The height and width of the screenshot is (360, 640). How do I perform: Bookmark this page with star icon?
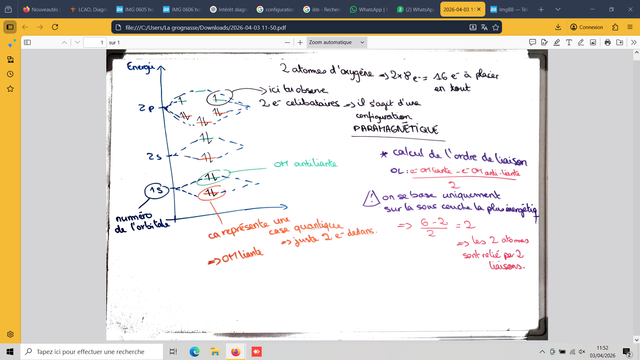pyautogui.click(x=496, y=27)
